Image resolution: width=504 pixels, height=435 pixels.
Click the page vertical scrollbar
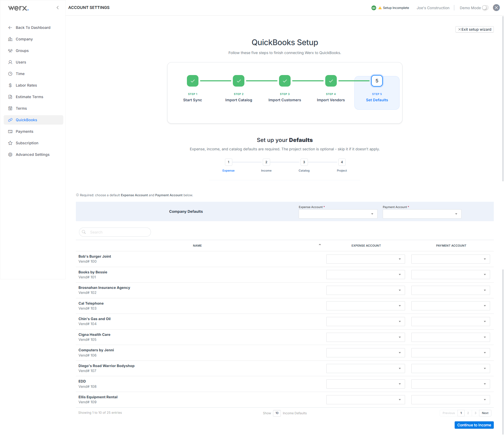(503, 98)
